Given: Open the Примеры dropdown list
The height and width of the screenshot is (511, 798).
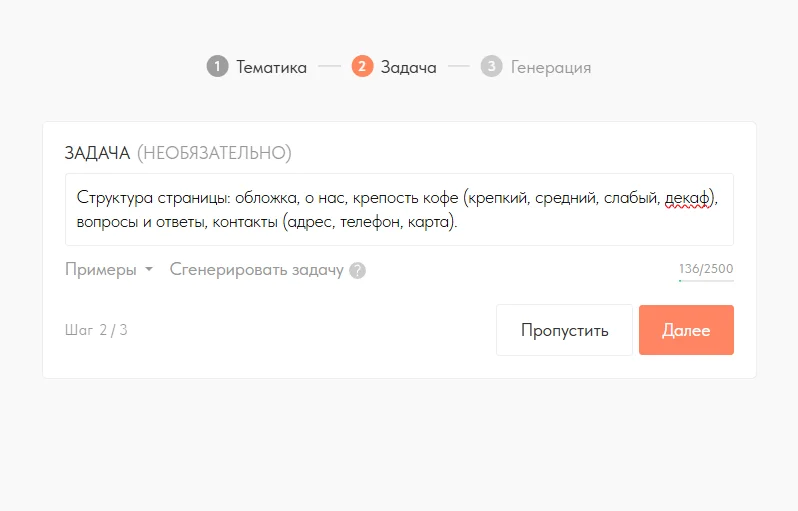Looking at the screenshot, I should click(x=101, y=270).
